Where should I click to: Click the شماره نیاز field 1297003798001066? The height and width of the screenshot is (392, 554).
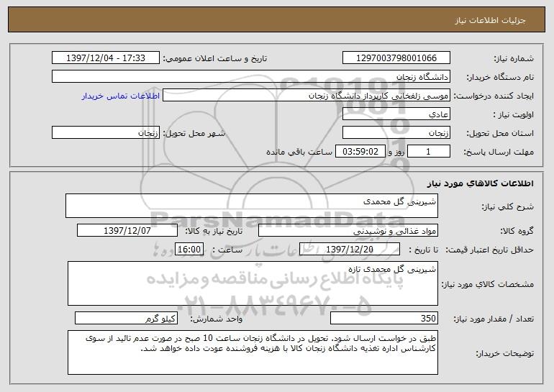coord(396,58)
